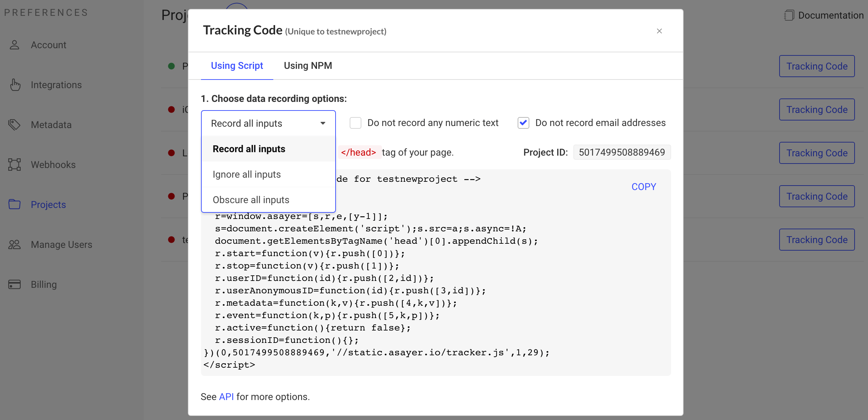Click the Integrations hand icon

[15, 85]
